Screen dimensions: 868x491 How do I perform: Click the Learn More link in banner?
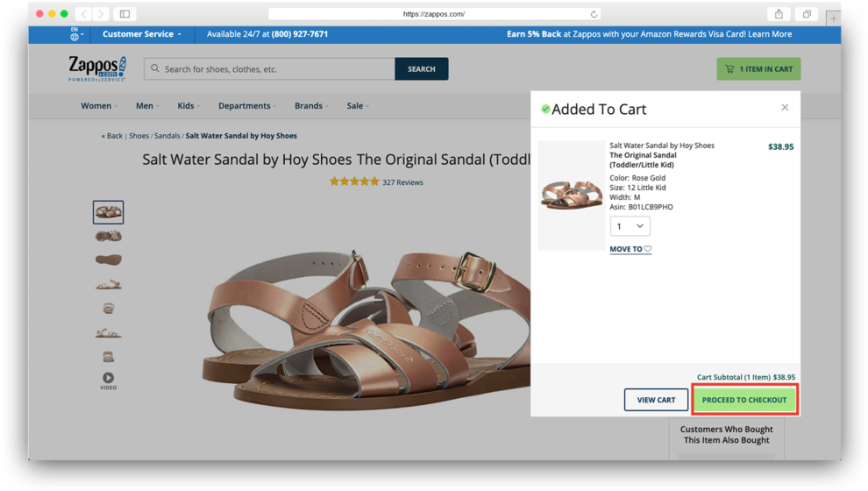pyautogui.click(x=770, y=34)
